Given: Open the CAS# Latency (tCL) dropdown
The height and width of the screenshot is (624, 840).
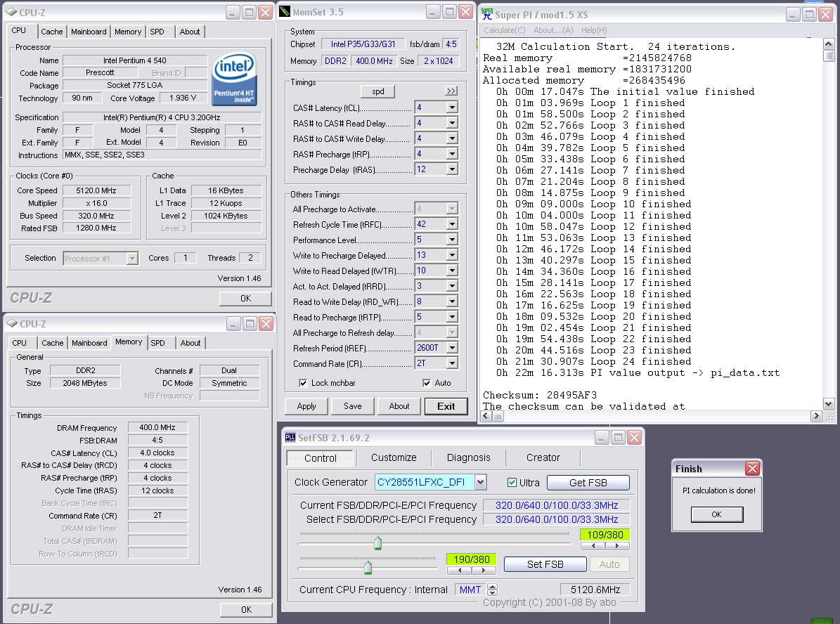Looking at the screenshot, I should (x=452, y=108).
